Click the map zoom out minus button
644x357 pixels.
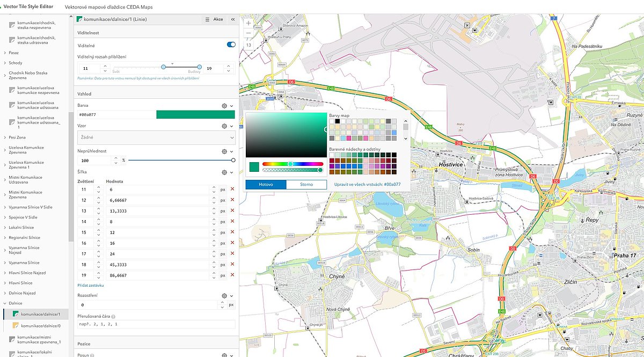click(x=248, y=33)
